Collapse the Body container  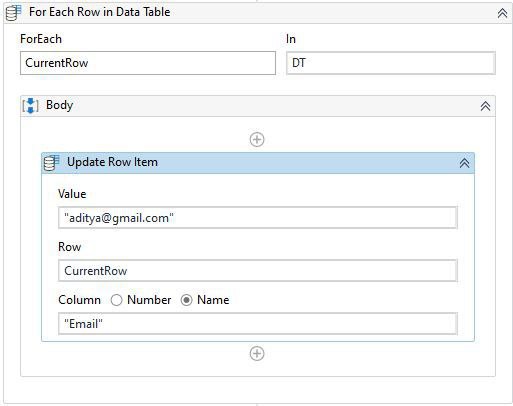(x=485, y=106)
